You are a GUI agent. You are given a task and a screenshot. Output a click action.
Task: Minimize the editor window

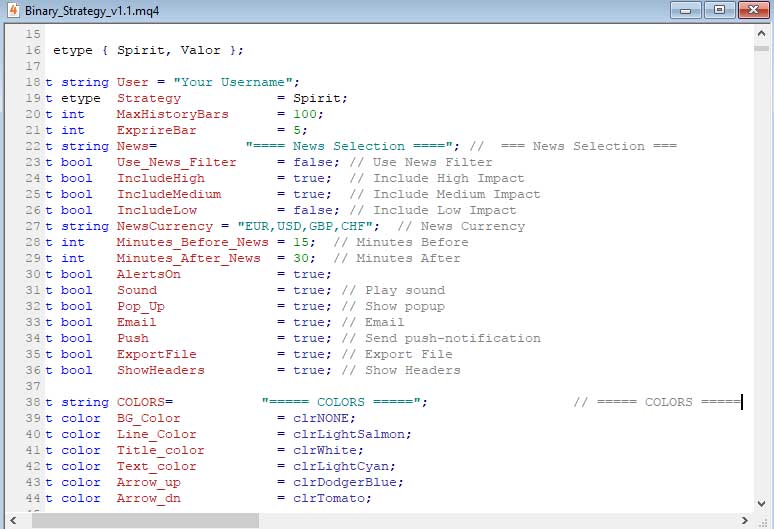pyautogui.click(x=686, y=10)
